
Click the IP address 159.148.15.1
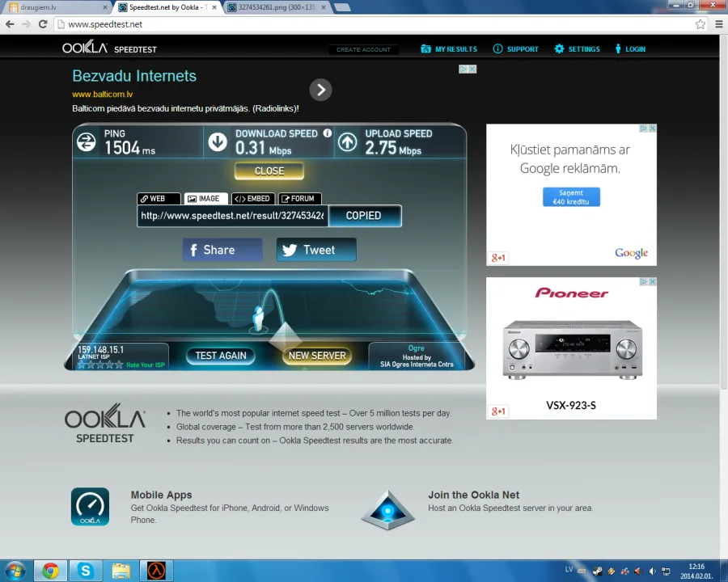point(101,349)
